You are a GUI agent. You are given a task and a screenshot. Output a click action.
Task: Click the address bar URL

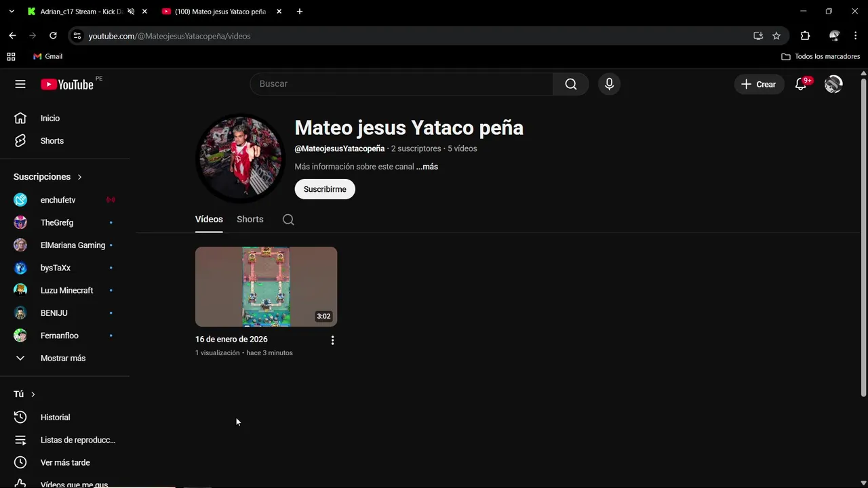170,36
